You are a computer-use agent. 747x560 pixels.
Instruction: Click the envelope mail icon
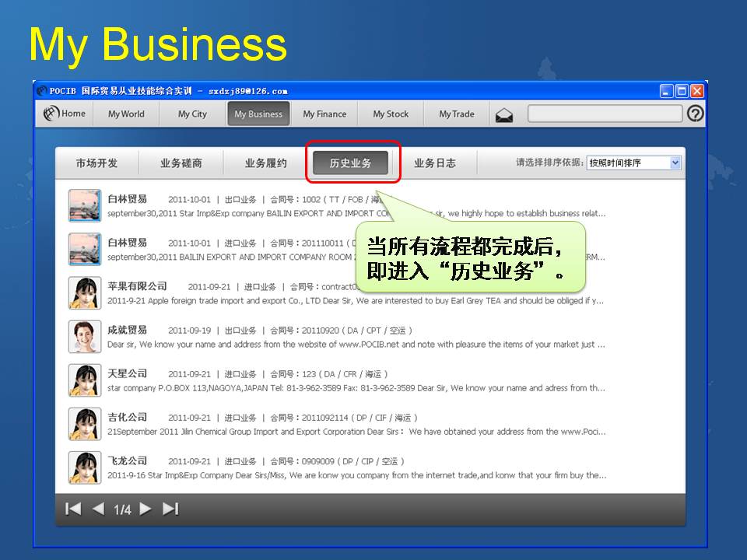(x=504, y=115)
